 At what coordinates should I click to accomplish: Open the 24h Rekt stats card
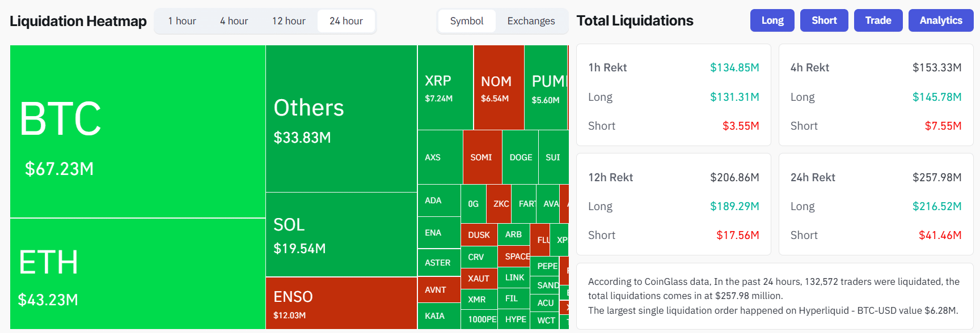point(876,204)
